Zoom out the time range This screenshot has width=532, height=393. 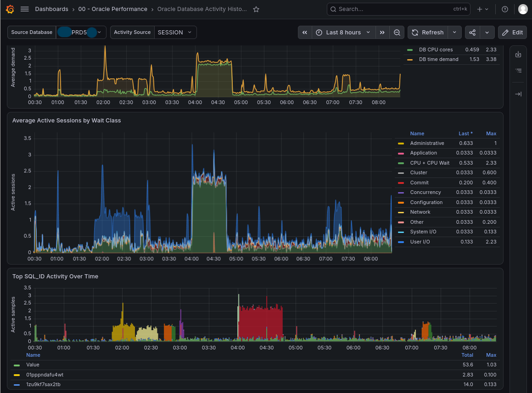(x=397, y=33)
